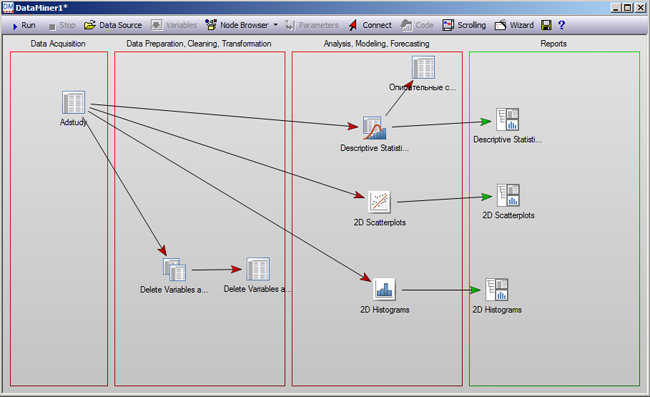Click the Data Preparation, Cleaning, Transformation heading
Image resolution: width=650 pixels, height=397 pixels.
click(199, 44)
